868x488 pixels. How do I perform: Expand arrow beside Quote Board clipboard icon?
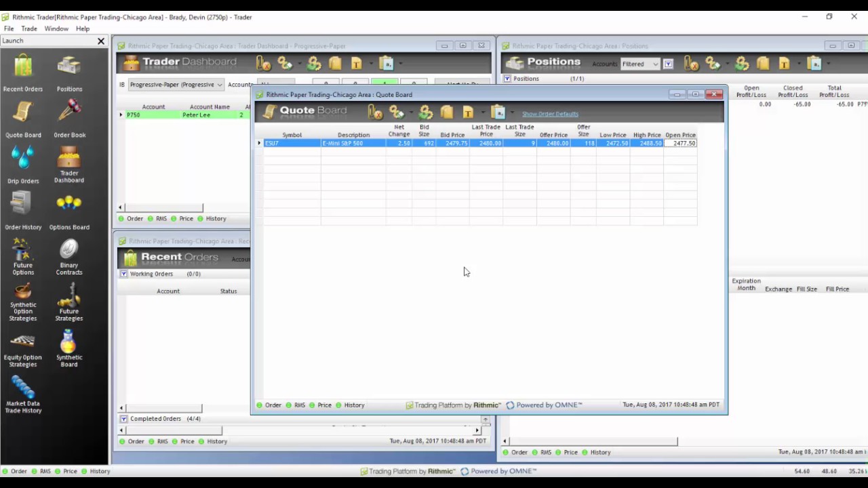512,113
